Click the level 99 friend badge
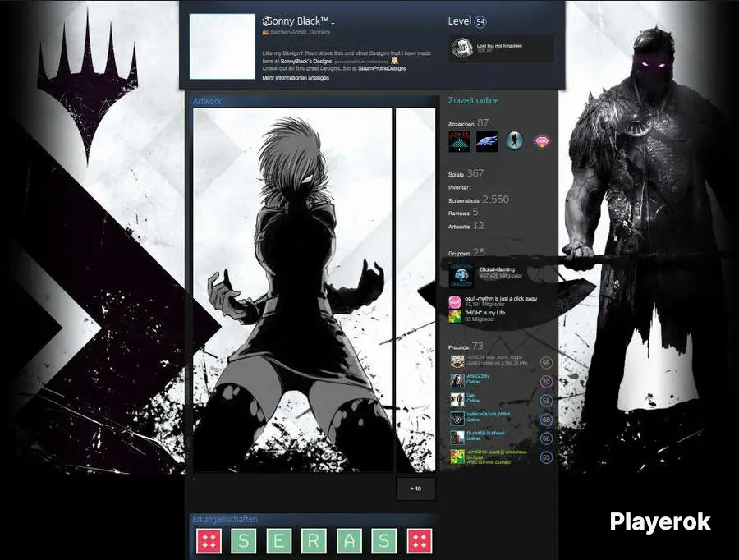Viewport: 739px width, 560px height. [546, 363]
